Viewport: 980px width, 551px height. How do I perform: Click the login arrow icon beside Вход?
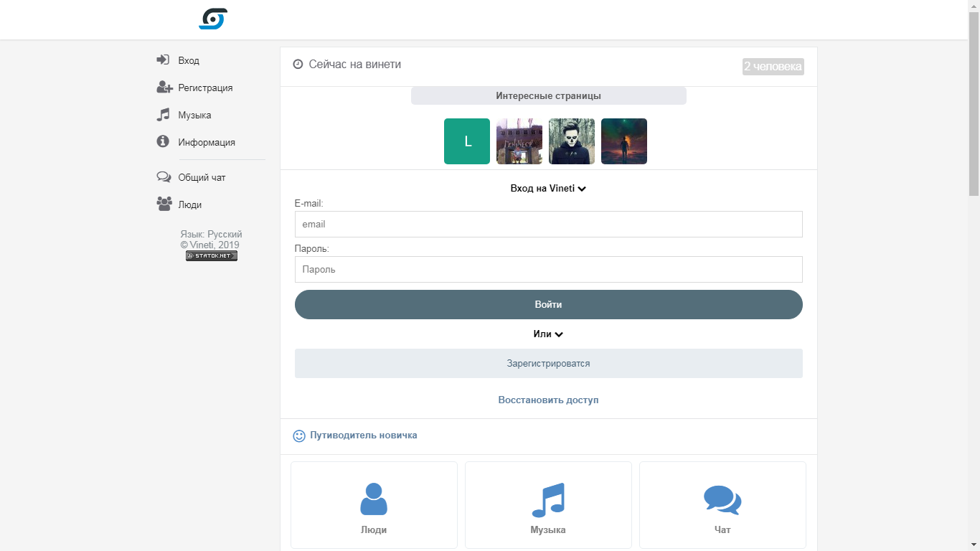coord(163,60)
